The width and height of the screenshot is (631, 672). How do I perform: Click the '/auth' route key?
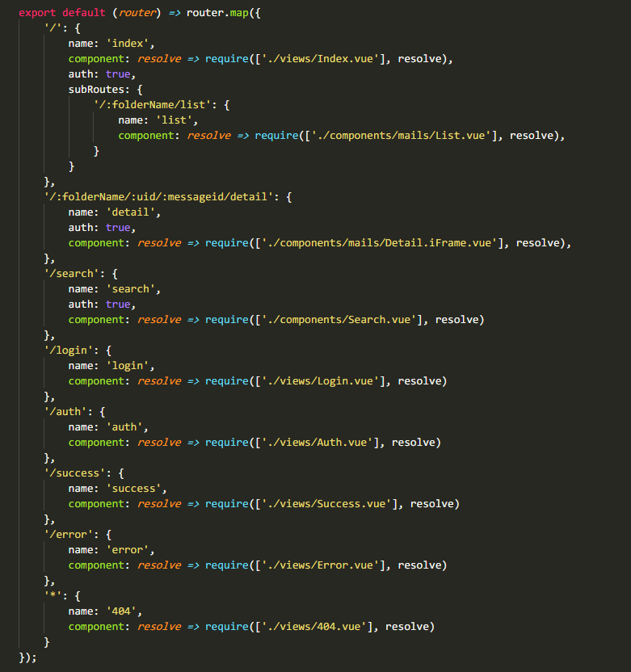tap(65, 412)
